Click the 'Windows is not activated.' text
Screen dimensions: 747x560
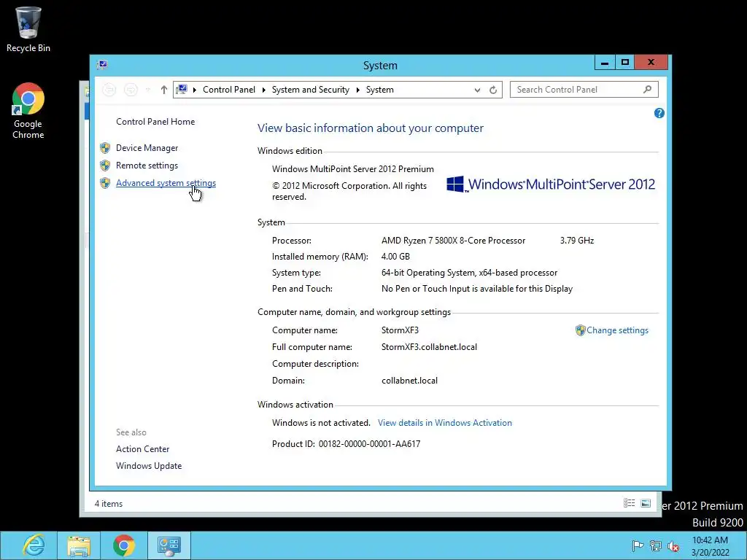pos(321,423)
